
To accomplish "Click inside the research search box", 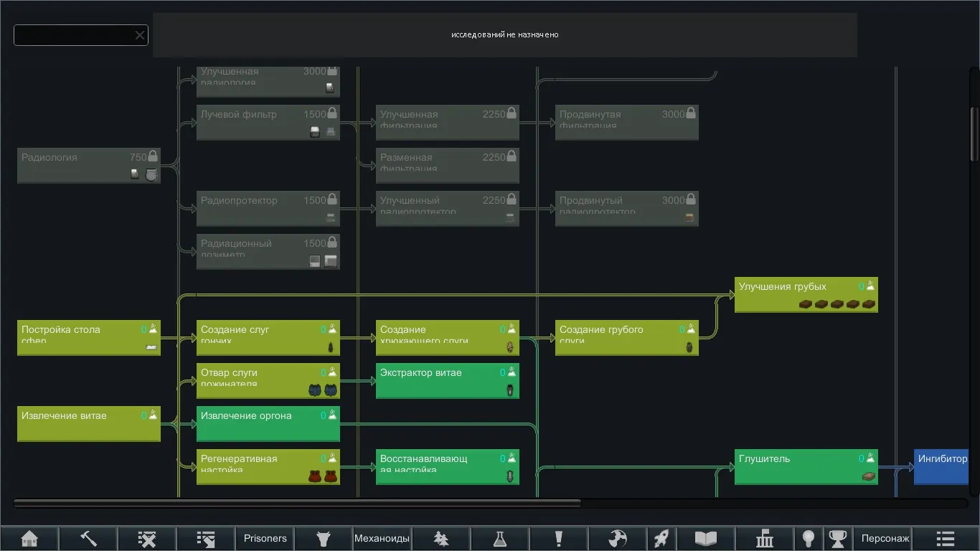I will click(x=72, y=35).
